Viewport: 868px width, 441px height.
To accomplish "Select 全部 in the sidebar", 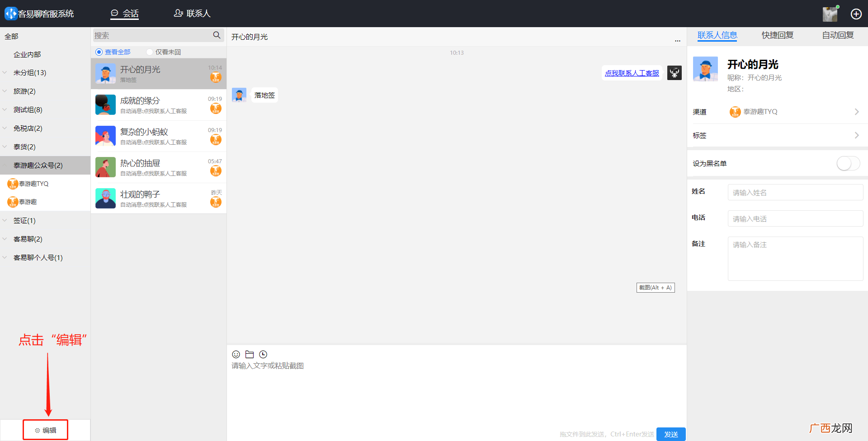I will [x=11, y=36].
